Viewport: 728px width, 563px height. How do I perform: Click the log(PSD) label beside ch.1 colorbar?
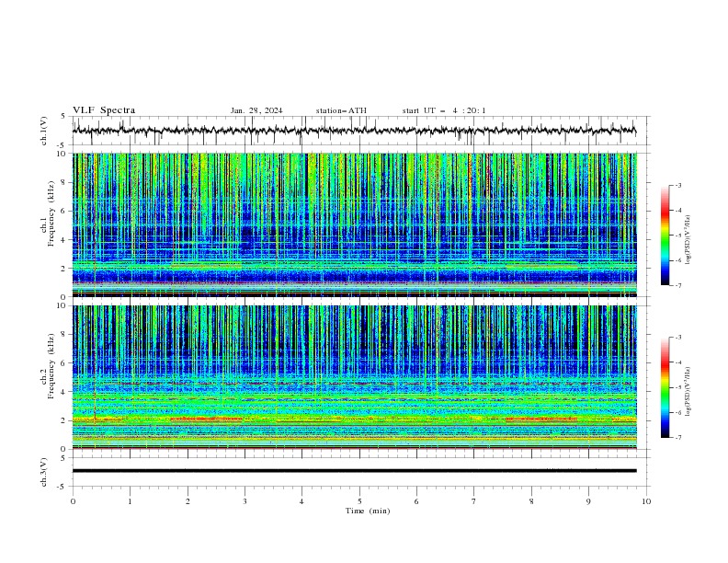(688, 240)
